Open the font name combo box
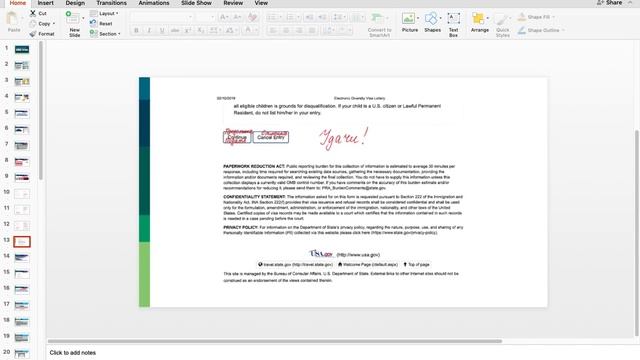640x360 pixels. click(161, 17)
